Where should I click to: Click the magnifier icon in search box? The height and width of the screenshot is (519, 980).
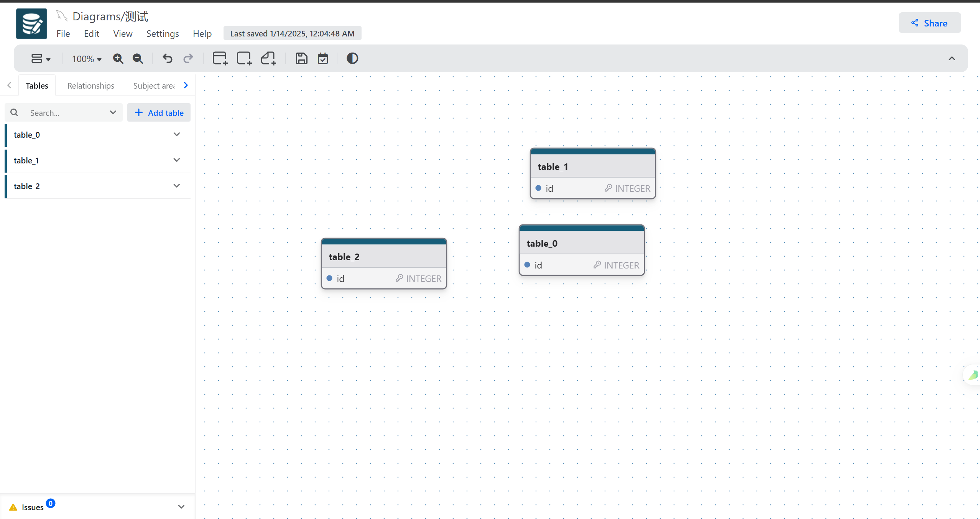point(14,112)
